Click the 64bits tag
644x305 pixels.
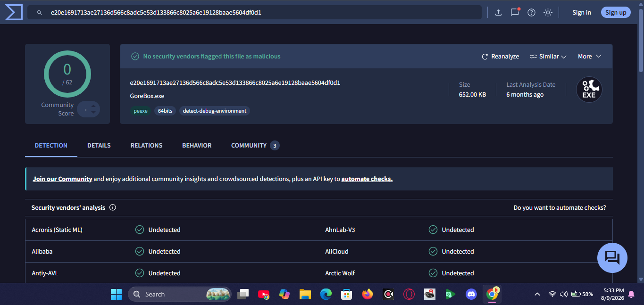click(165, 111)
